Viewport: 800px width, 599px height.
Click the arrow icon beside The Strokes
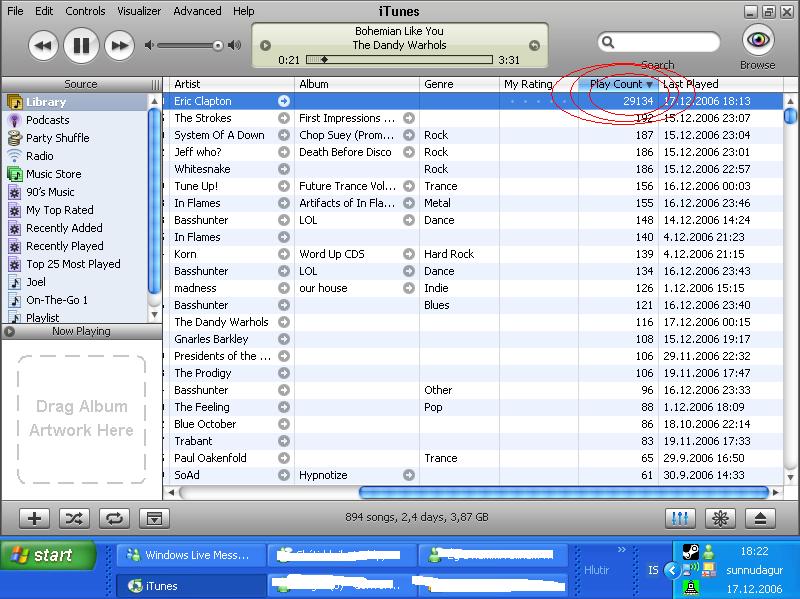(284, 118)
